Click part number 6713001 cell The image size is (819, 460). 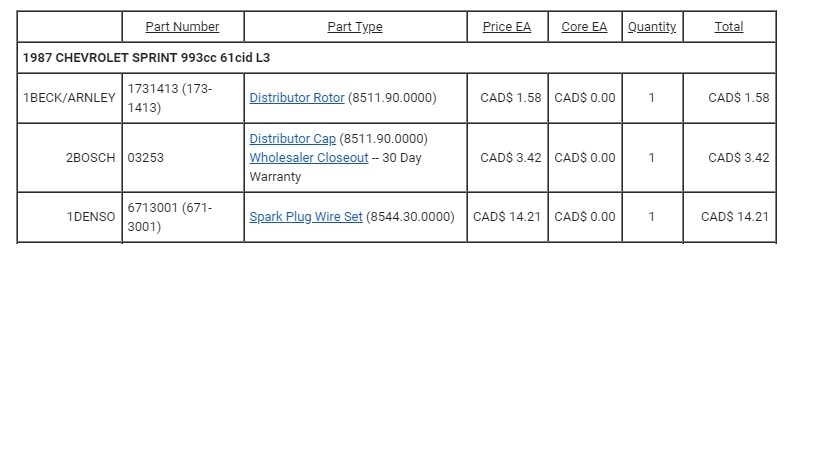click(x=170, y=217)
